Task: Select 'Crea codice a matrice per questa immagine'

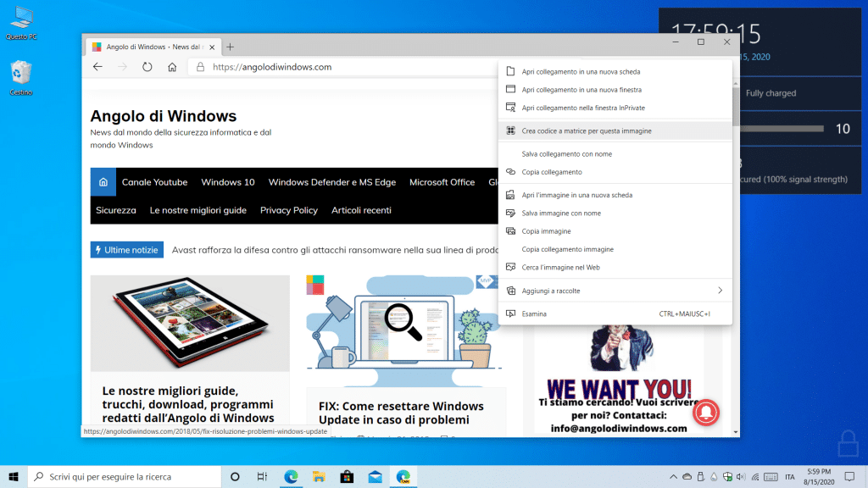Action: [x=587, y=130]
